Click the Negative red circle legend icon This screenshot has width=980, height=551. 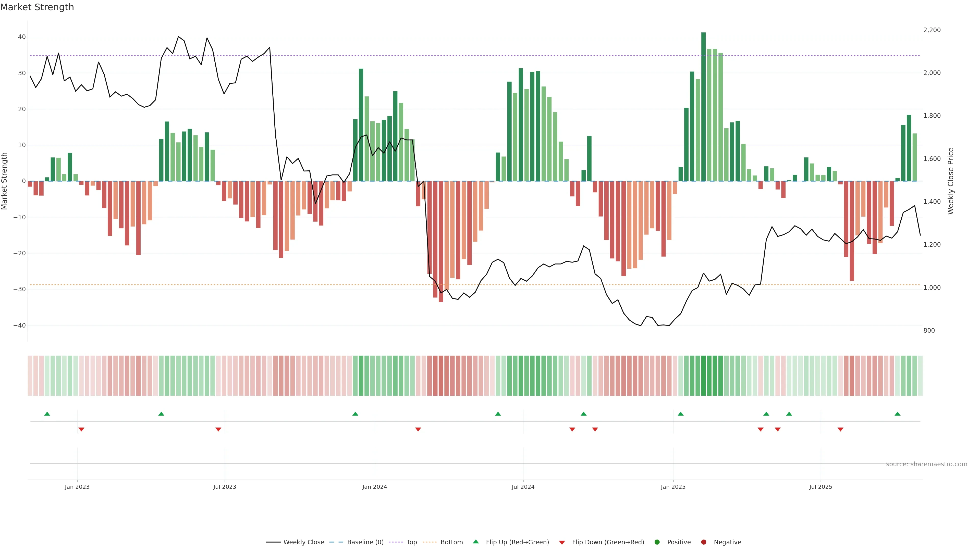(703, 542)
